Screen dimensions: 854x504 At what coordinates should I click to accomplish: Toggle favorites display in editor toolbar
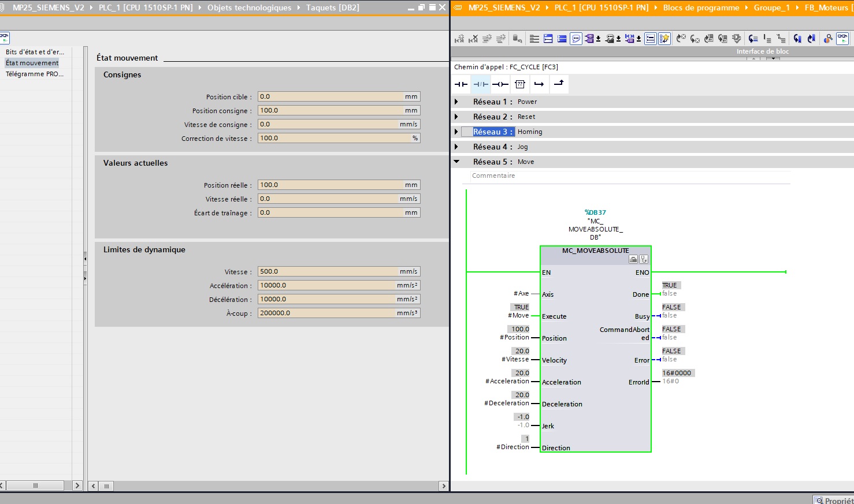664,39
